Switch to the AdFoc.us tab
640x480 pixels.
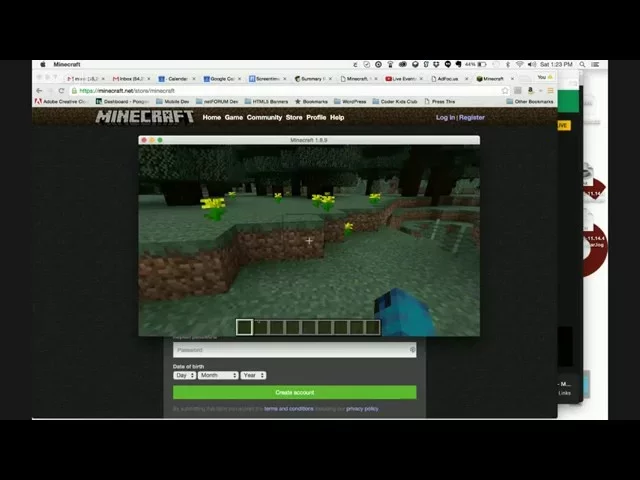tap(449, 78)
